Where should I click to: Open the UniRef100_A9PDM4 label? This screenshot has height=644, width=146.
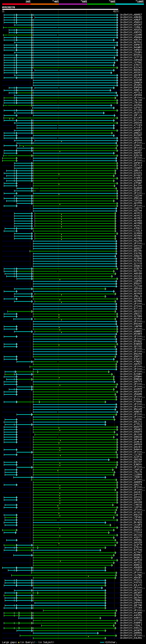tap(131, 95)
